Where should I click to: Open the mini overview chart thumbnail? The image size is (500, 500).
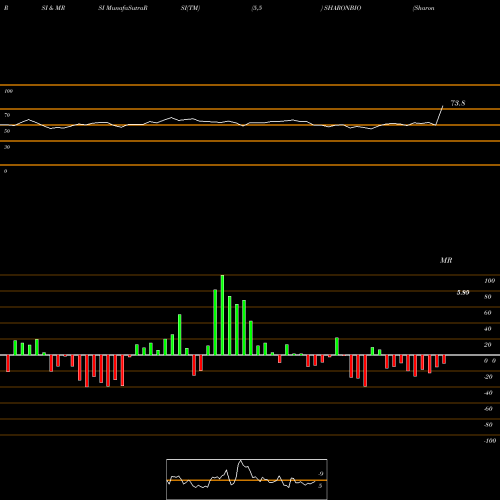pyautogui.click(x=247, y=479)
